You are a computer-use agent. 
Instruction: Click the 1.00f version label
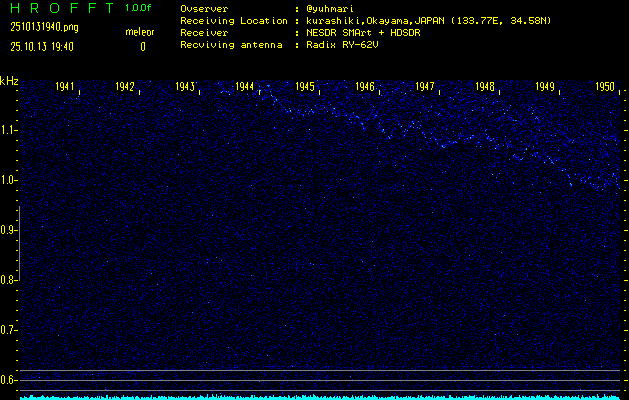pyautogui.click(x=139, y=8)
